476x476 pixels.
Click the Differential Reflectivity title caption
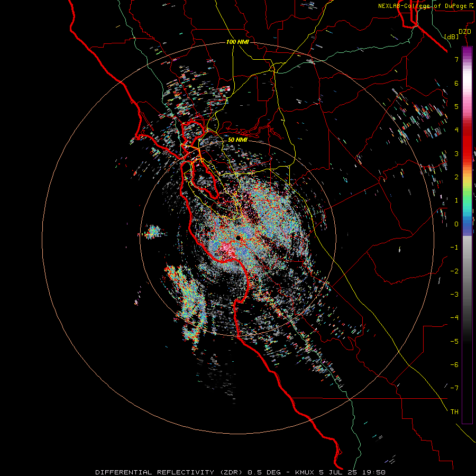coord(240,472)
